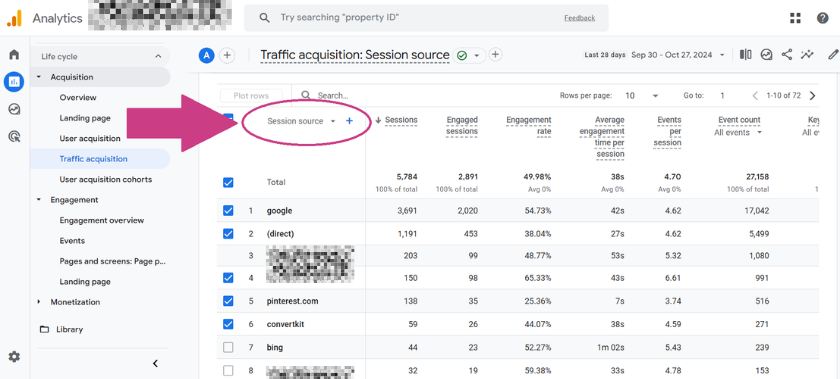Open the Engagement overview report
This screenshot has width=840, height=379.
click(102, 220)
